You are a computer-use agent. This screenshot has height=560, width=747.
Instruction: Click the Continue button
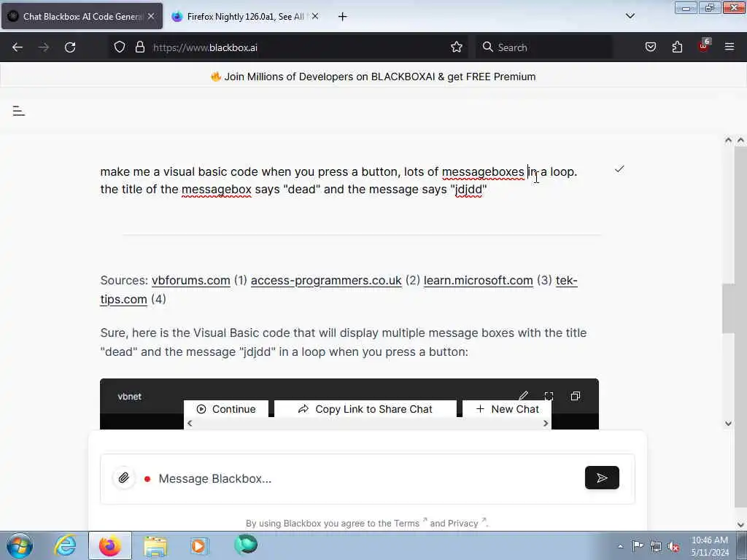click(x=226, y=409)
